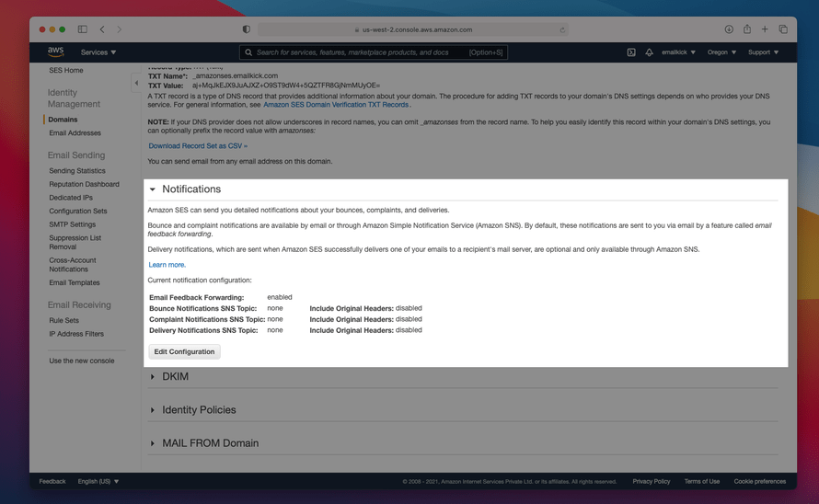
Task: Click Bounce Notifications SNS Topic label
Action: click(x=203, y=308)
